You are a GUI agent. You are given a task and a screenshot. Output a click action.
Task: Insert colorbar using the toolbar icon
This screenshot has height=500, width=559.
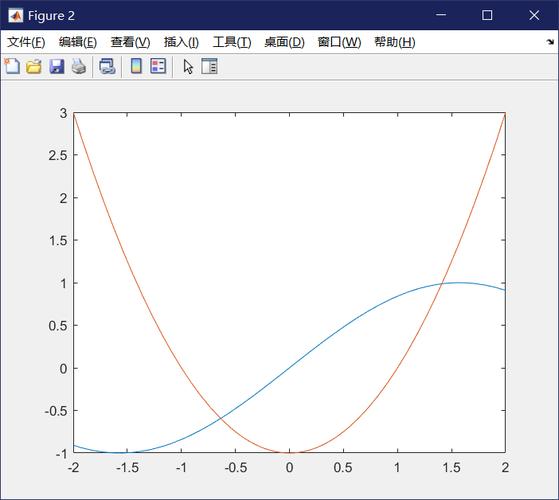tap(136, 66)
